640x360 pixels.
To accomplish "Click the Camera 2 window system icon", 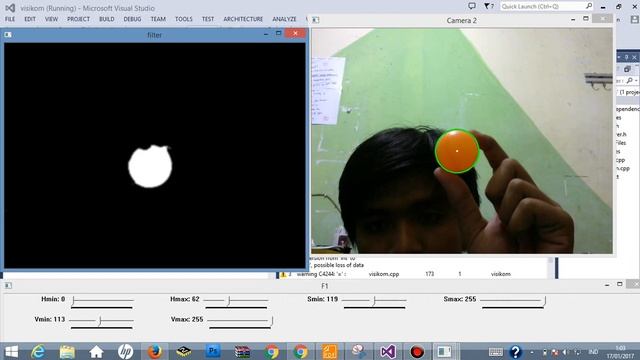I will (x=316, y=20).
